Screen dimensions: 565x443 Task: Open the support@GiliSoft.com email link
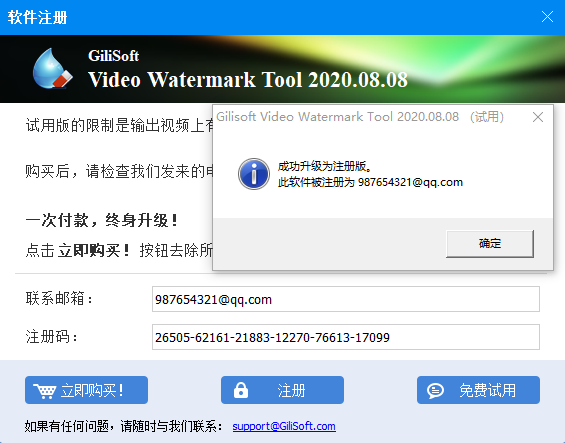[x=284, y=426]
